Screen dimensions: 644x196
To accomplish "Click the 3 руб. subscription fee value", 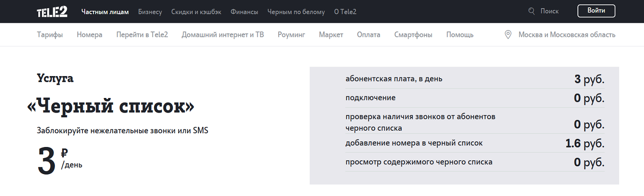I will coord(589,79).
